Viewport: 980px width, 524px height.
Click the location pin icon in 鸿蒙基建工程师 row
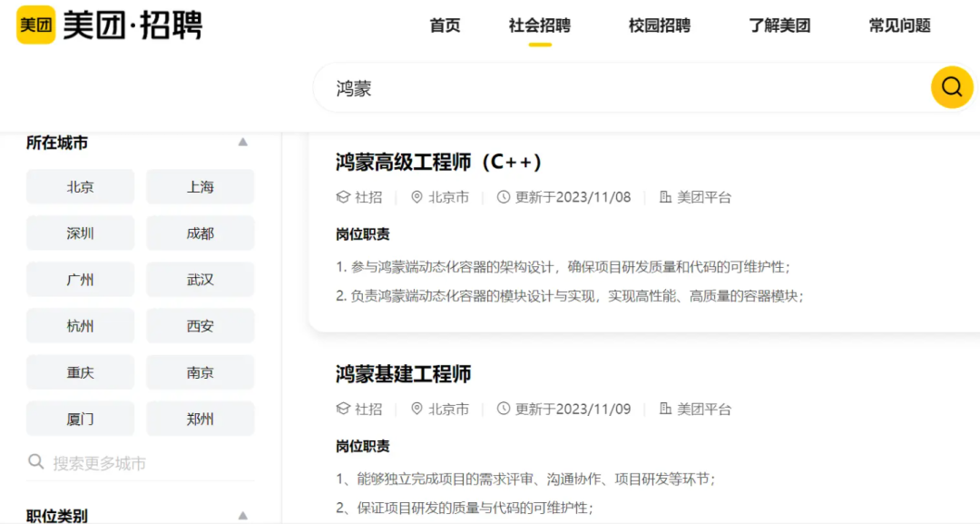[x=416, y=409]
